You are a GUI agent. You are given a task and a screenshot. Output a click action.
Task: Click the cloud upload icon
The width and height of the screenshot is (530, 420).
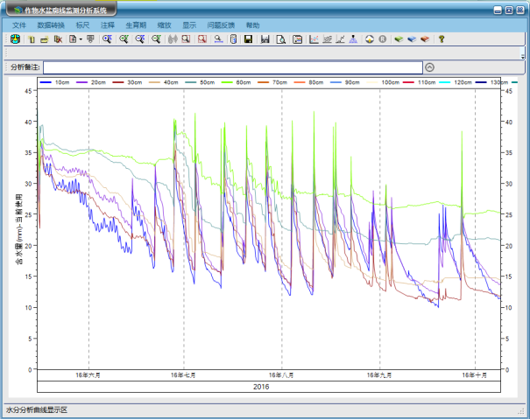[x=370, y=39]
